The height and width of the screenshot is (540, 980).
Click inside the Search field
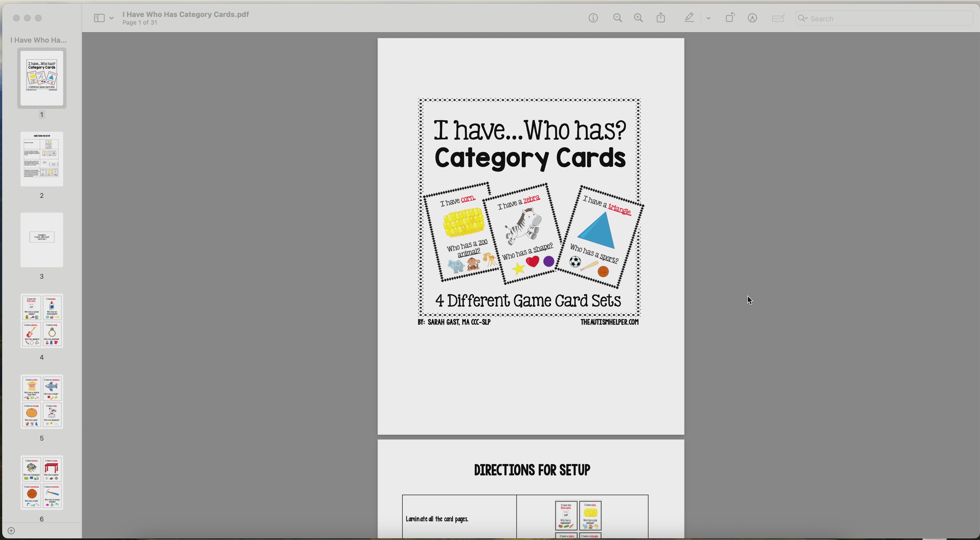[x=875, y=18]
